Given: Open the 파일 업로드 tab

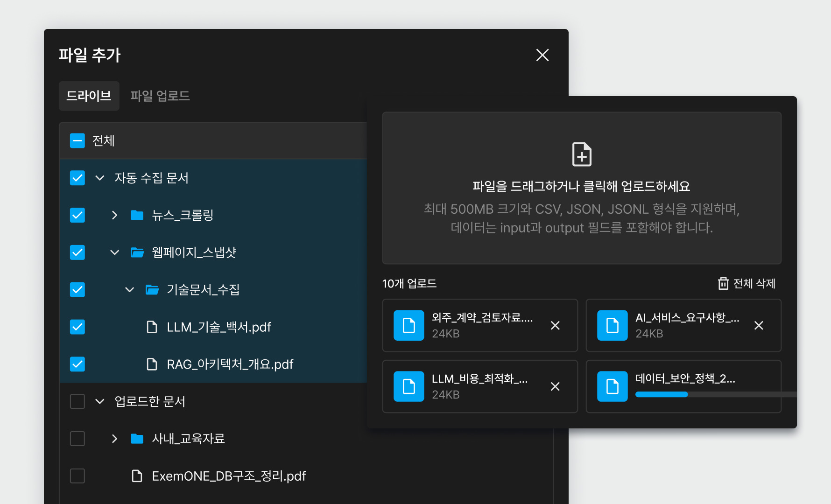Looking at the screenshot, I should (160, 96).
